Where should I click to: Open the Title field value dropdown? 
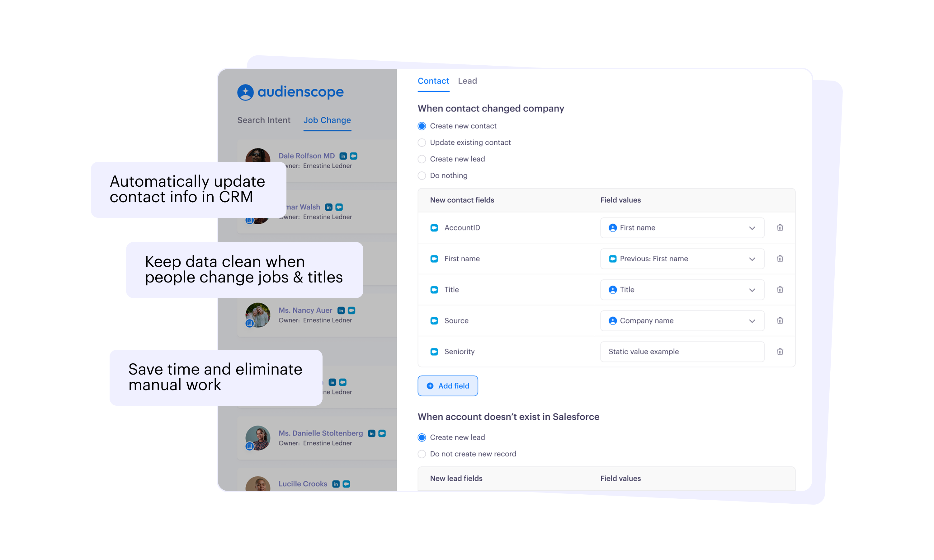[682, 289]
